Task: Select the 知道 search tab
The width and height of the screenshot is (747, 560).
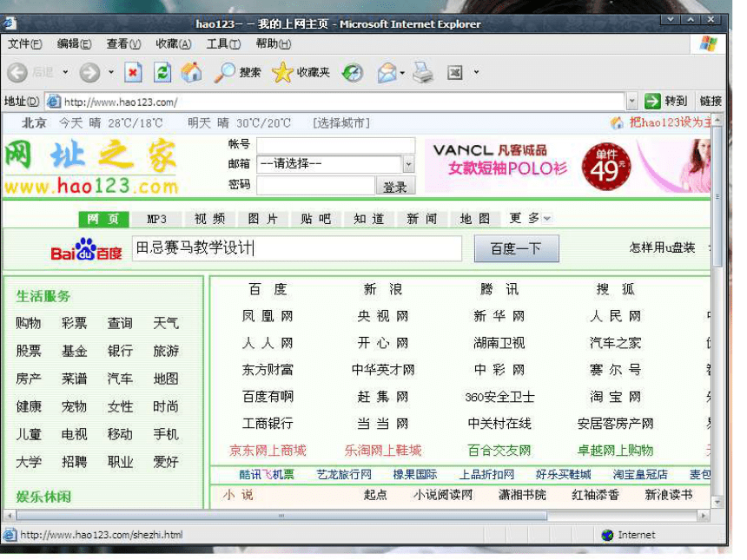Action: click(369, 219)
